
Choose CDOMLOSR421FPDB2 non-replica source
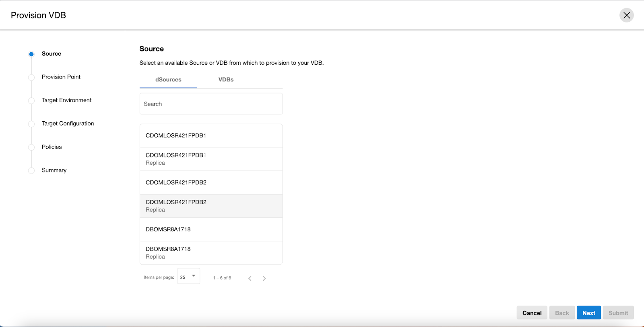point(211,182)
